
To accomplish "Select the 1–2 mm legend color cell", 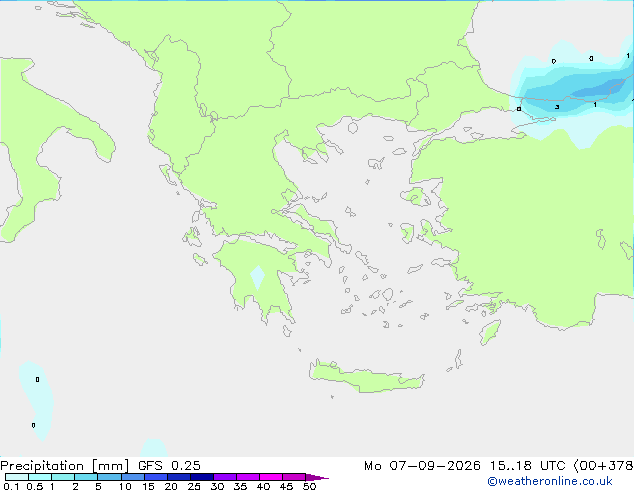I will [63, 477].
